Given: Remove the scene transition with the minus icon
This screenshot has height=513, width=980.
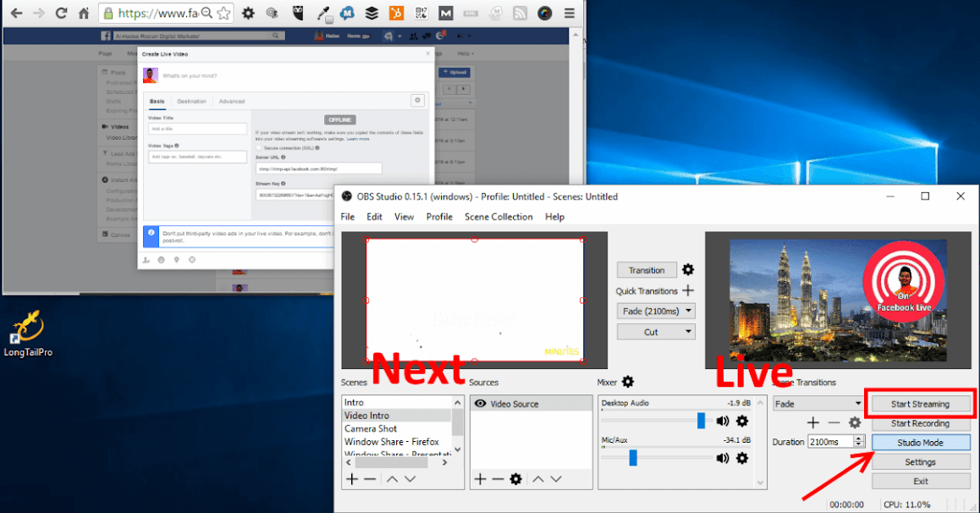Looking at the screenshot, I should [x=834, y=423].
